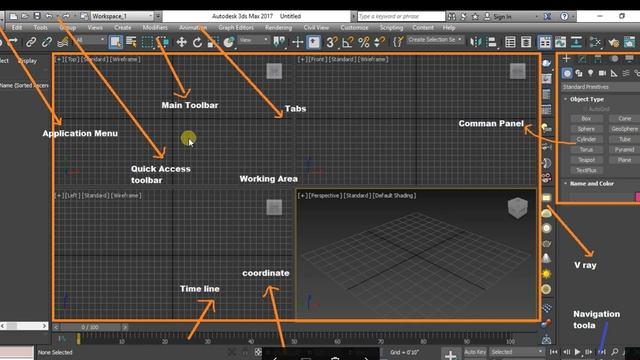640x360 pixels.
Task: Click the Align tool icon
Action: (x=492, y=42)
